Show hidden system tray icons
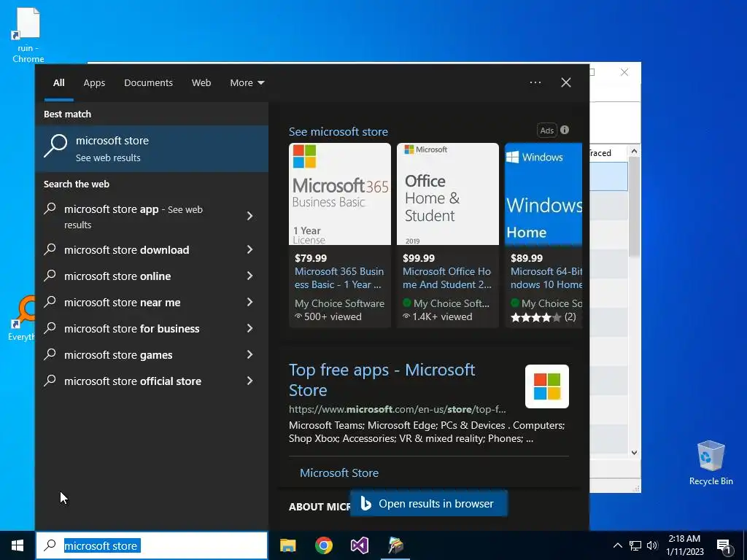 [617, 545]
